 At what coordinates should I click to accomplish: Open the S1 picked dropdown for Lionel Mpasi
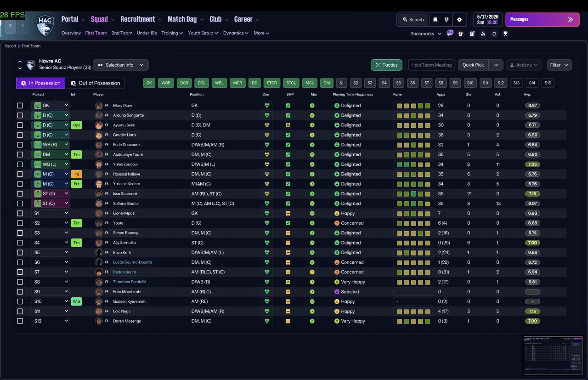click(x=51, y=213)
